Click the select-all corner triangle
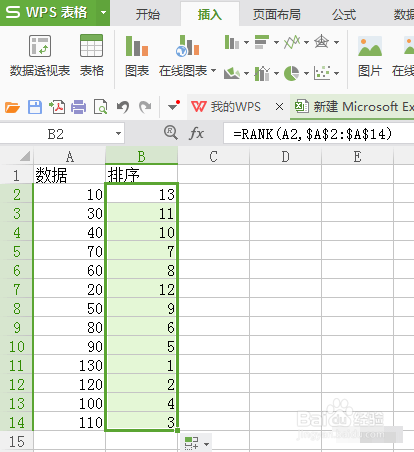Screen dimensions: 414x452 (x=25, y=156)
